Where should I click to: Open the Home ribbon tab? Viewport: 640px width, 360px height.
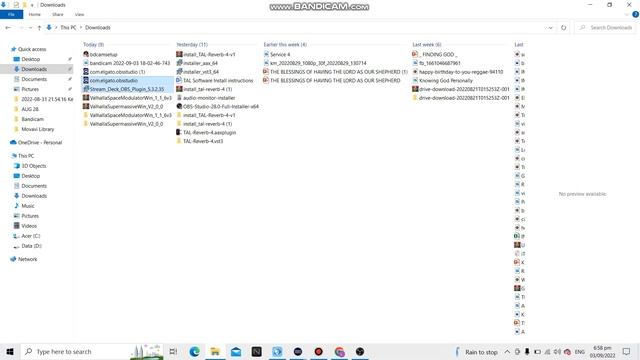[35, 15]
